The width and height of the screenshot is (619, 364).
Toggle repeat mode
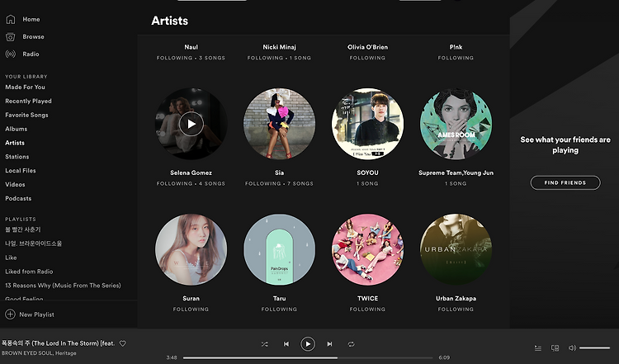click(351, 344)
